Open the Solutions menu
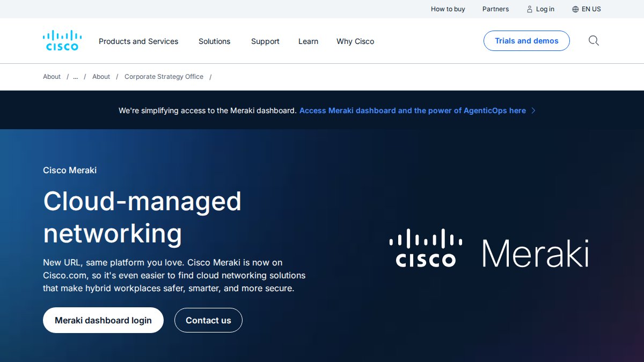 [214, 41]
